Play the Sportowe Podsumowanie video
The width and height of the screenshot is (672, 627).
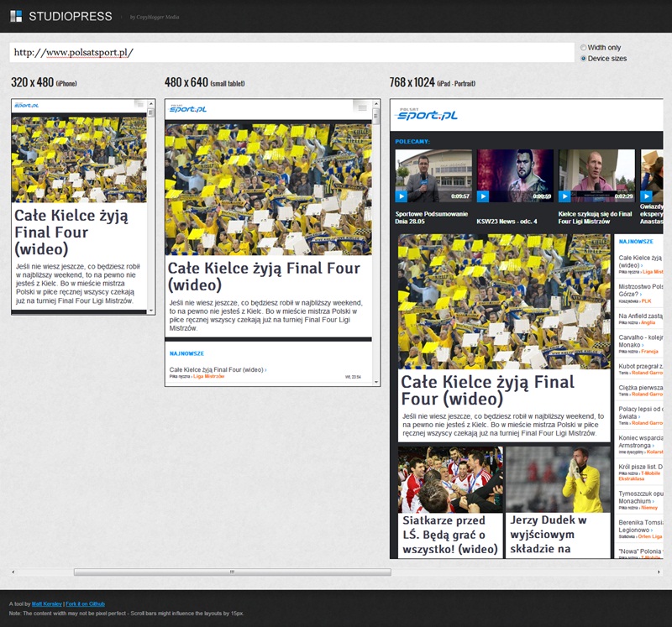[x=401, y=196]
